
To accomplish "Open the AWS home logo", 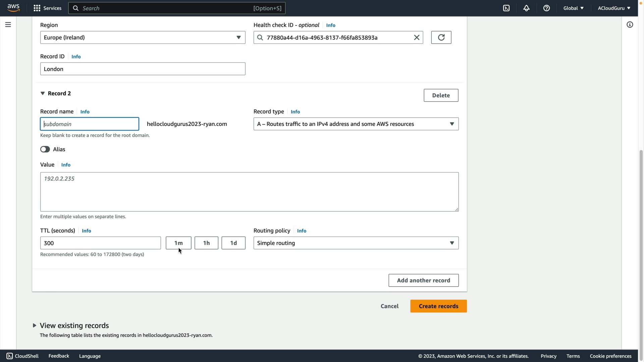I will (13, 8).
